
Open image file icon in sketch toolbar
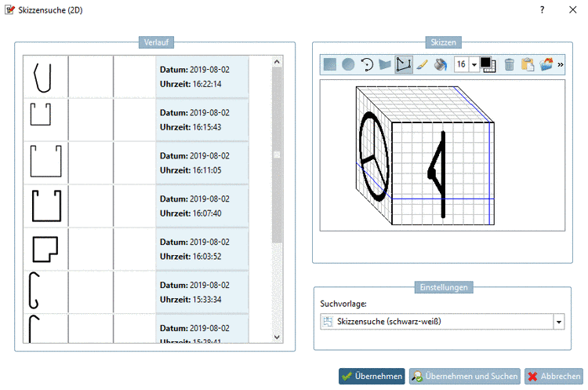(546, 64)
